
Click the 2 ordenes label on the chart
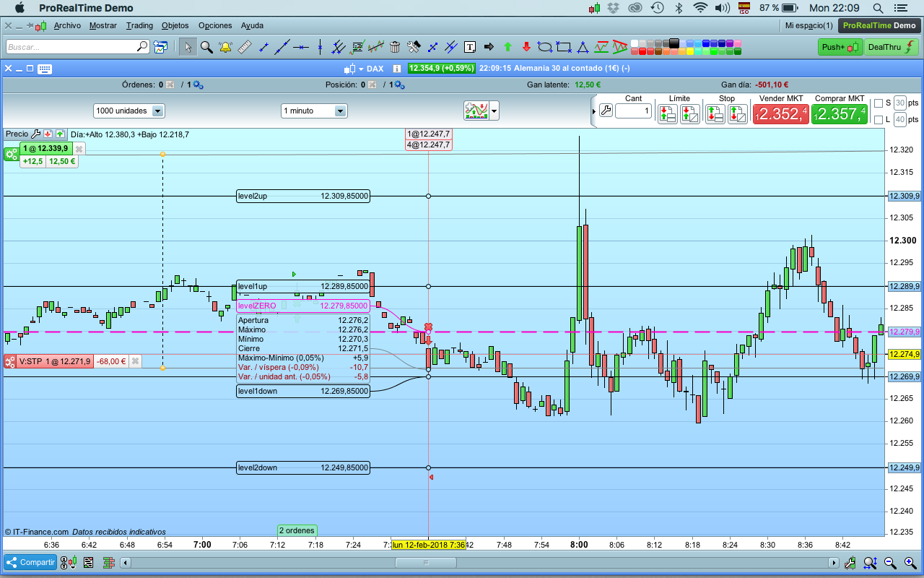[297, 530]
